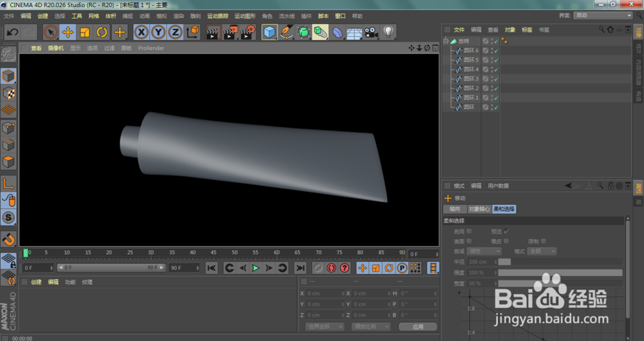
Task: Enable the workplane orange grid mode icon
Action: tap(8, 110)
